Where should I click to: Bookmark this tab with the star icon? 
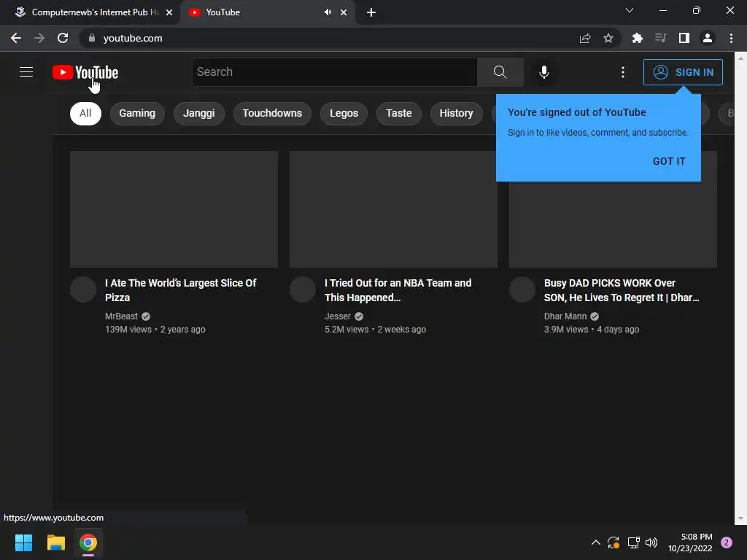click(608, 38)
